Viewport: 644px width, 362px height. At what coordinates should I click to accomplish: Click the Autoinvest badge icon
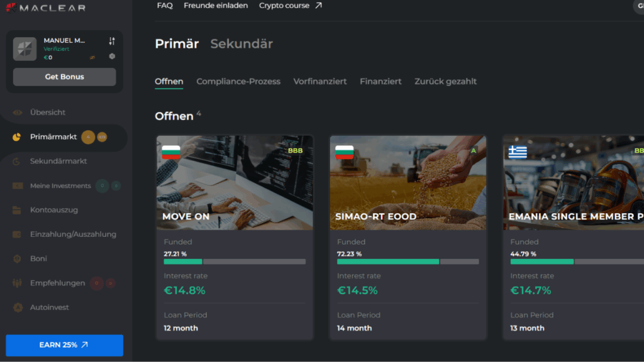pos(18,308)
